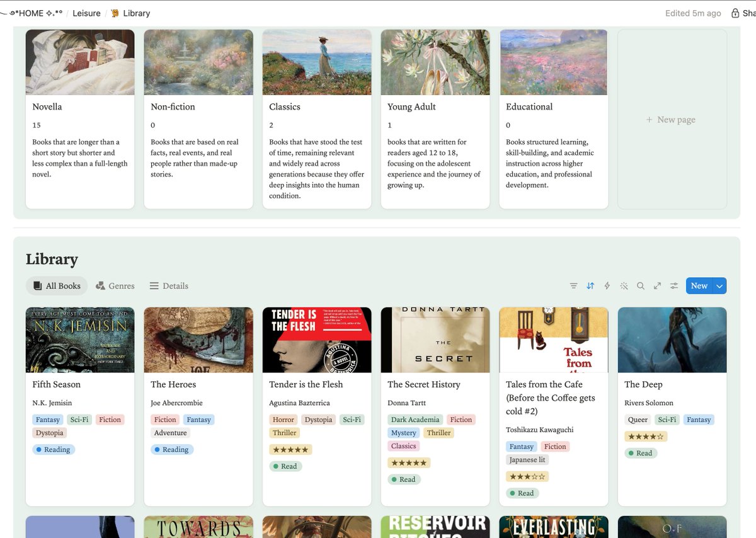Click the New page card
This screenshot has width=756, height=538.
click(x=672, y=119)
